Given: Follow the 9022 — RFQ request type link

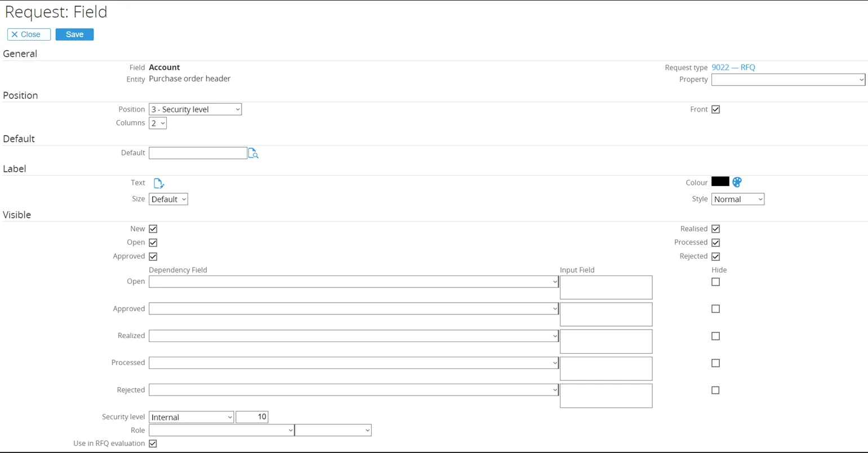Looking at the screenshot, I should tap(733, 68).
